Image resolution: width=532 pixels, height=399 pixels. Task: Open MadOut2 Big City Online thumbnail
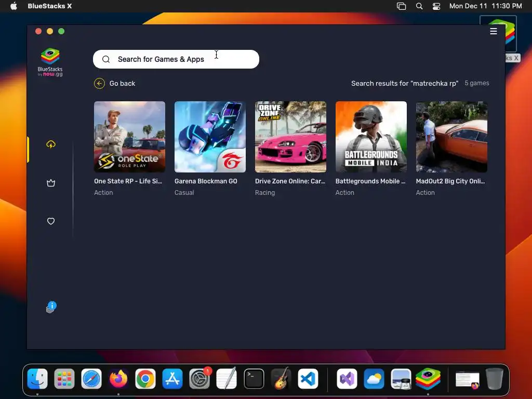[451, 137]
